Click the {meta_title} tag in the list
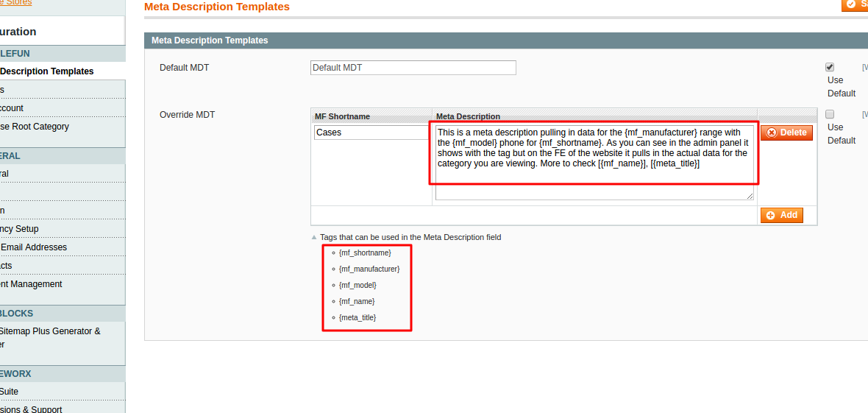Image resolution: width=868 pixels, height=413 pixels. coord(357,317)
